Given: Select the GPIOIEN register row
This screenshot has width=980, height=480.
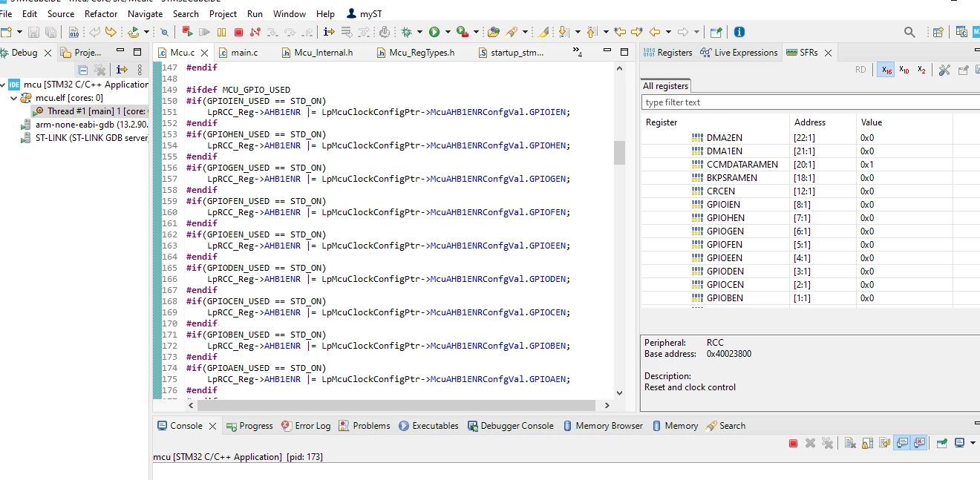Looking at the screenshot, I should tap(811, 205).
